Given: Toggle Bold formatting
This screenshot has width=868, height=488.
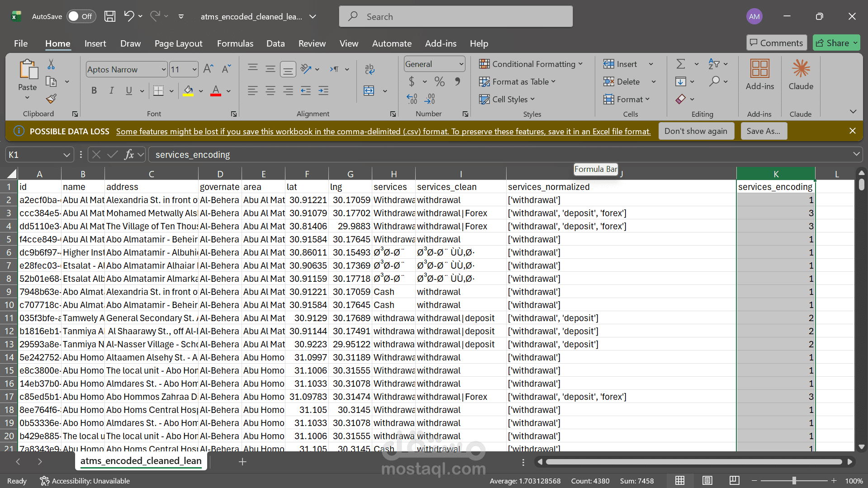Looking at the screenshot, I should point(94,91).
